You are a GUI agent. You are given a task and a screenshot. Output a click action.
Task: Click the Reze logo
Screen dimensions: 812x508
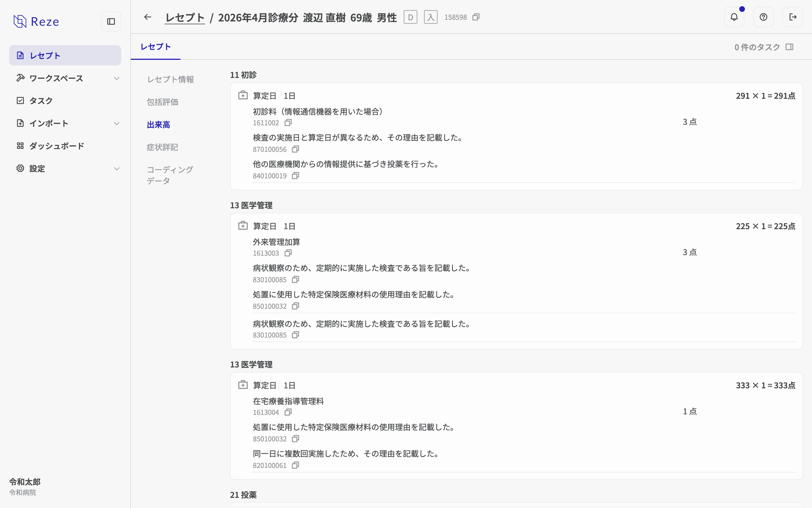[36, 21]
